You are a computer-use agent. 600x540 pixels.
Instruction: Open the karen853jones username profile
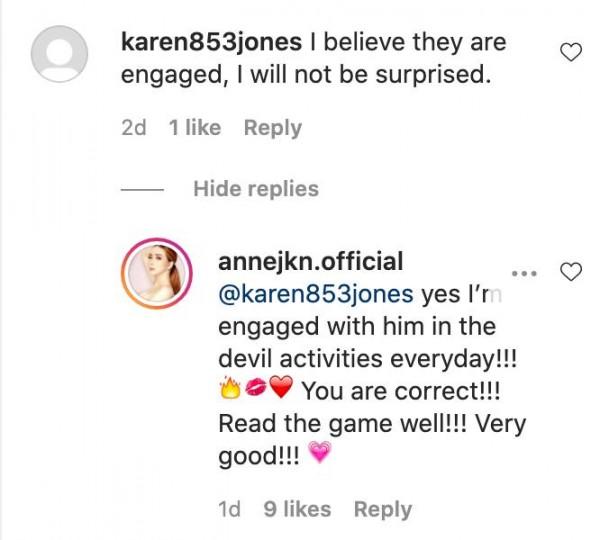pos(211,42)
